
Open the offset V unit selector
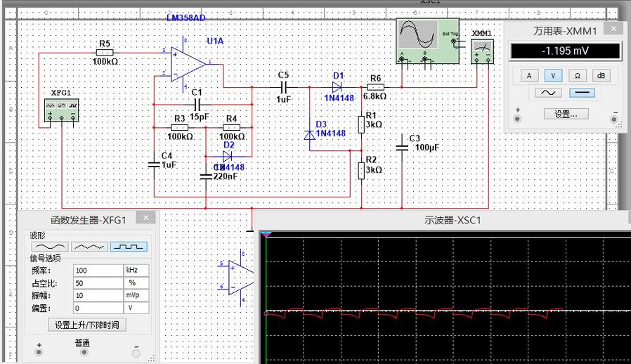[136, 308]
